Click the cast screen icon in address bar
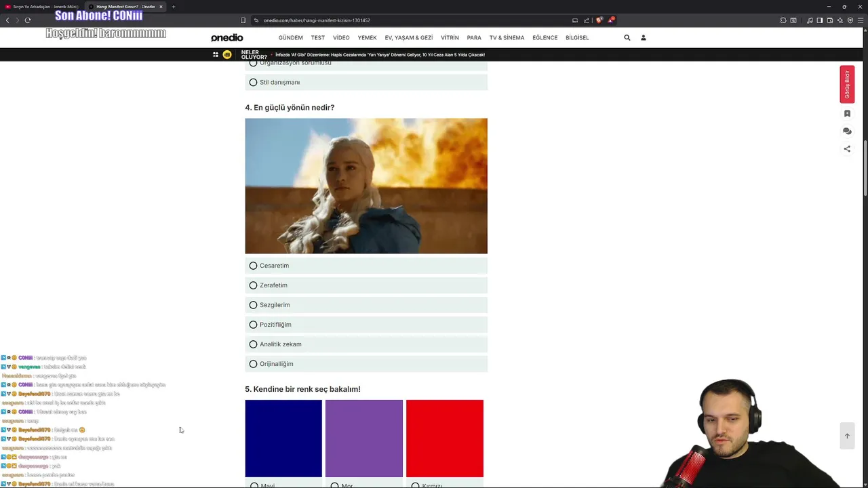Image resolution: width=868 pixels, height=488 pixels. tap(575, 20)
